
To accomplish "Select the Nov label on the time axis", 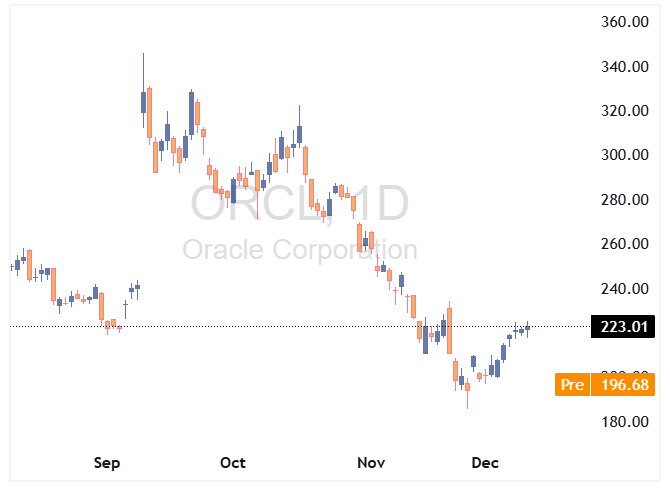I will point(371,463).
